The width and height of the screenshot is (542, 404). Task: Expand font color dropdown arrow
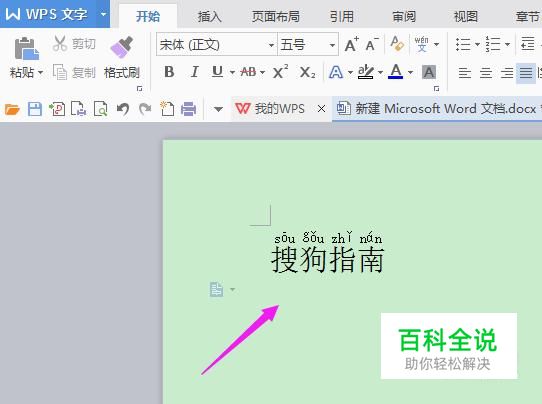click(x=410, y=73)
